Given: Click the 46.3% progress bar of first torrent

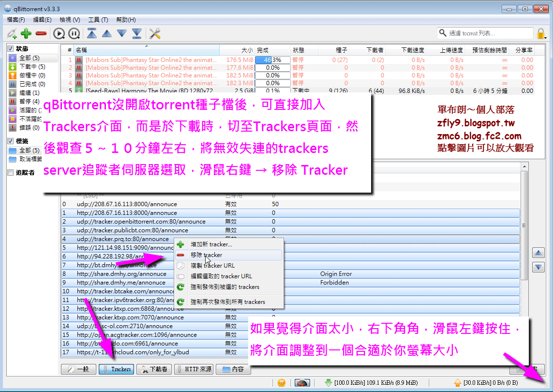Looking at the screenshot, I should click(x=272, y=60).
